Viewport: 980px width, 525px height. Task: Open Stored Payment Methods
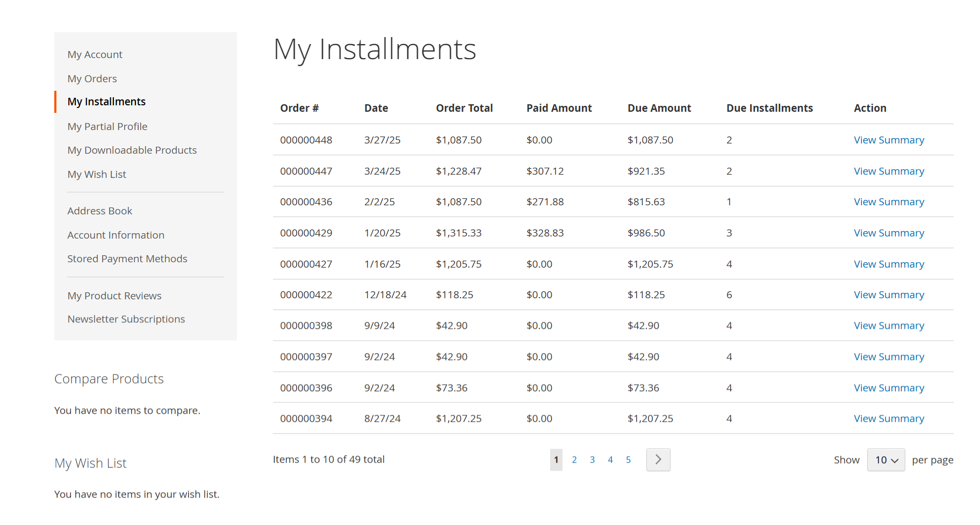tap(127, 258)
